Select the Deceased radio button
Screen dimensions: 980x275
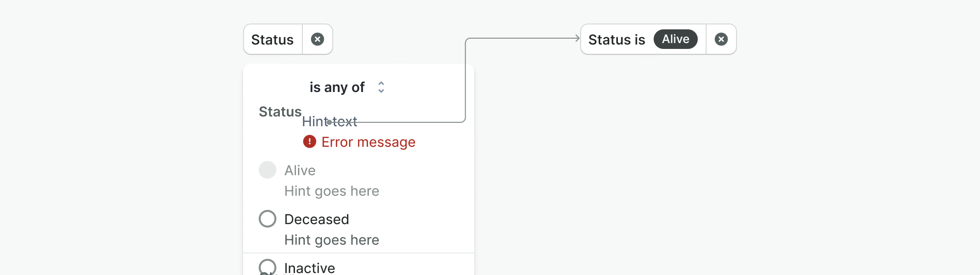268,219
